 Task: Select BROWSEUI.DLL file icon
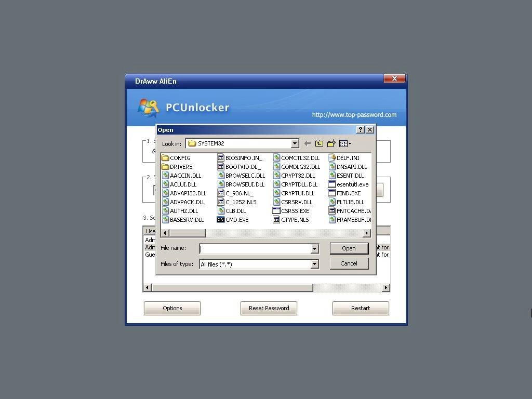pyautogui.click(x=221, y=184)
